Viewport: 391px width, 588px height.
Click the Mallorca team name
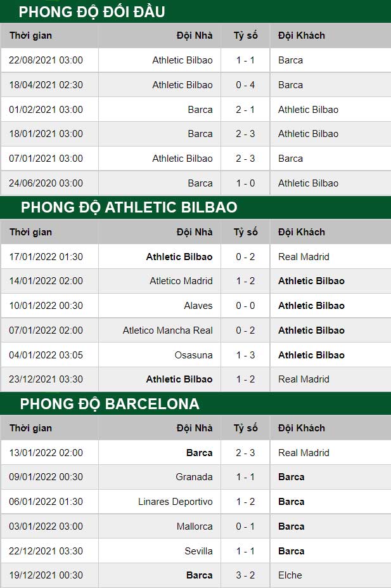click(x=195, y=526)
